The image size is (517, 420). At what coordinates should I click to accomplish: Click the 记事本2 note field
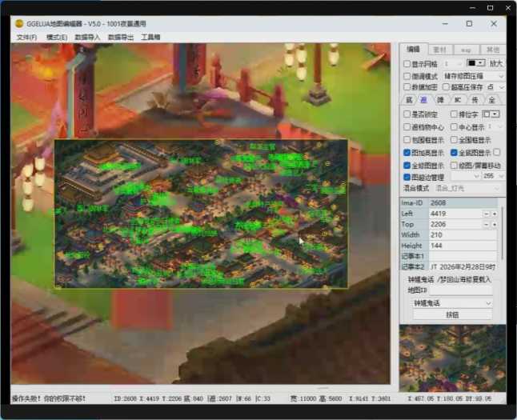pyautogui.click(x=463, y=266)
